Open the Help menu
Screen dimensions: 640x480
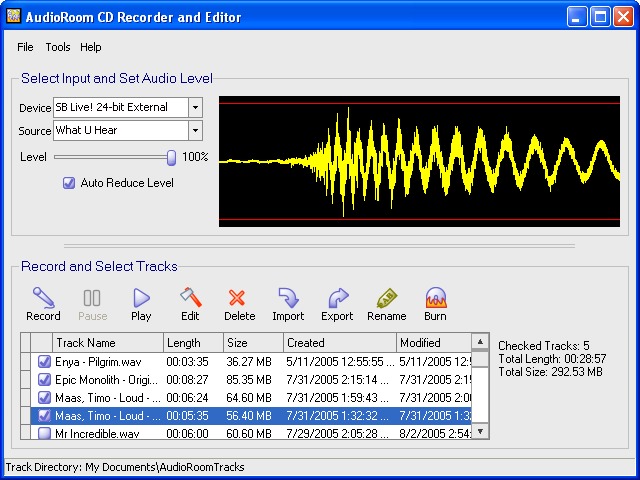[91, 47]
